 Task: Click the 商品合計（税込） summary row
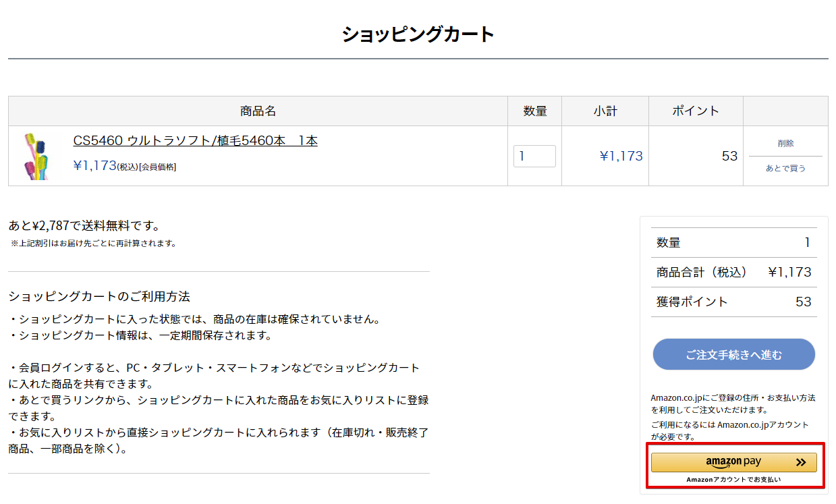tap(733, 273)
